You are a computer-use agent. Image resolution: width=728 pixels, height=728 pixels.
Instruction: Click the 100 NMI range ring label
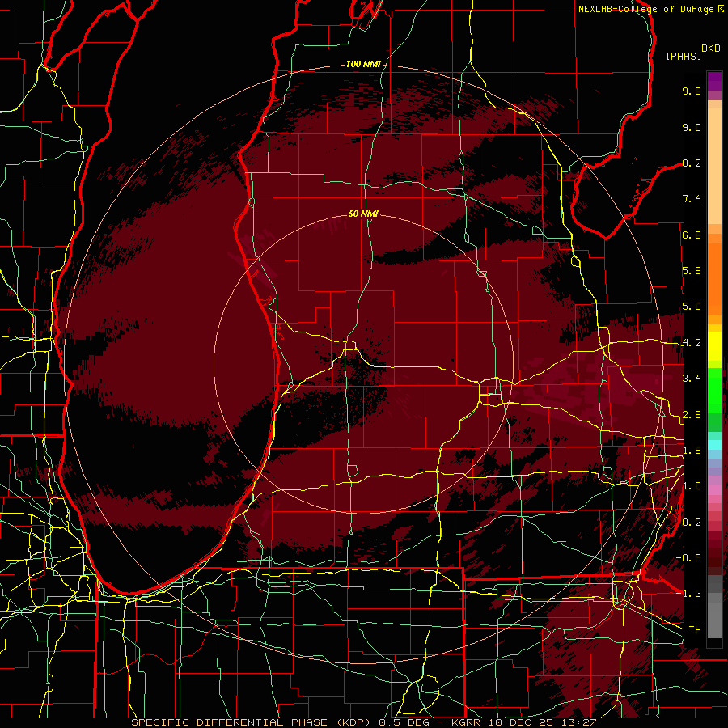[363, 64]
